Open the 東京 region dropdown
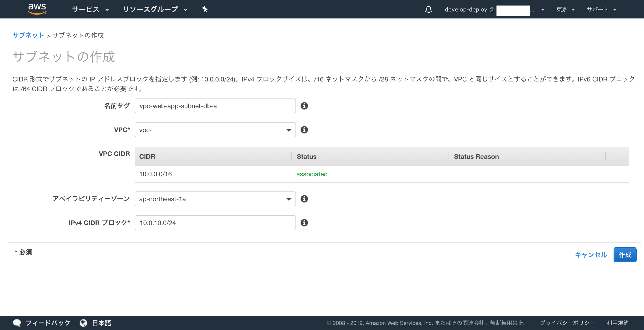Screen dimensions: 644x330 coord(565,9)
